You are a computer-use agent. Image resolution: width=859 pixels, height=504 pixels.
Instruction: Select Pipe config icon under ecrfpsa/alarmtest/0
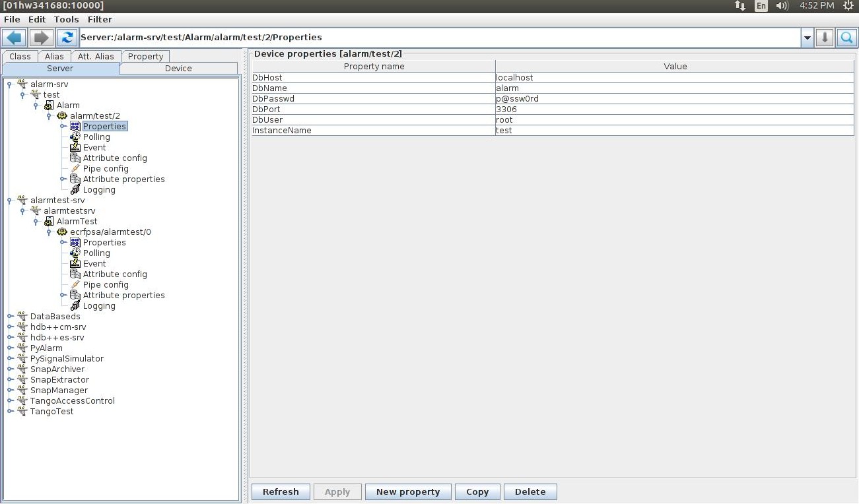click(x=75, y=285)
